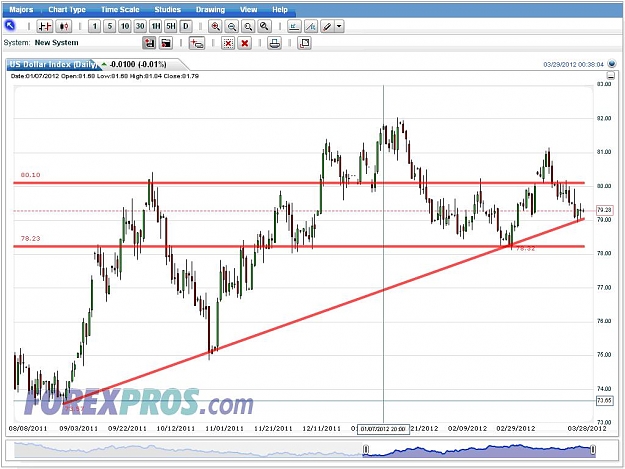Click the dark blue range navigator area
This screenshot has height=469, width=625.
(479, 451)
